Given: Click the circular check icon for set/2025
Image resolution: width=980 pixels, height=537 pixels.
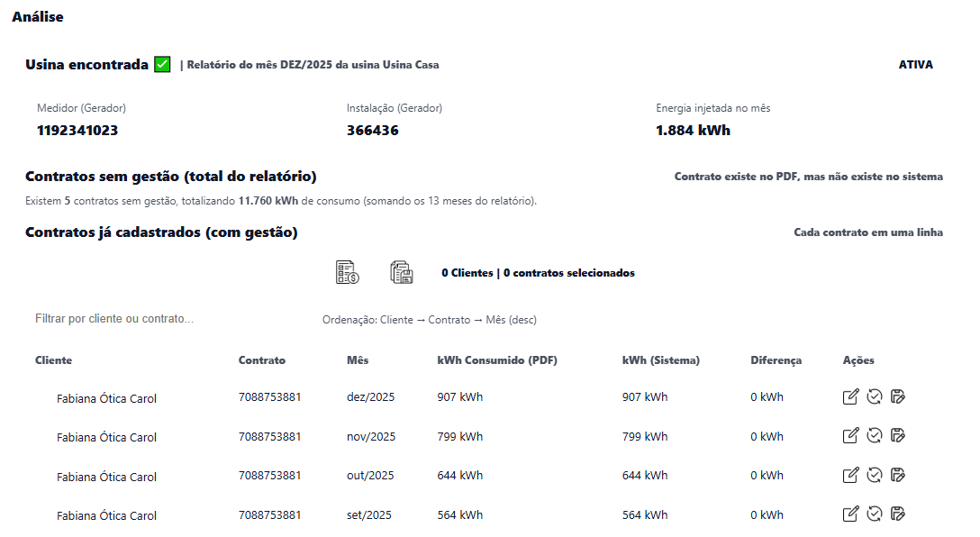Looking at the screenshot, I should pyautogui.click(x=874, y=514).
